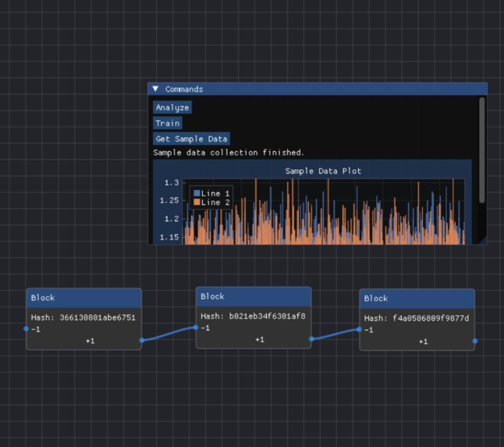
Task: Collapse the Commands window triangle
Action: (x=155, y=89)
